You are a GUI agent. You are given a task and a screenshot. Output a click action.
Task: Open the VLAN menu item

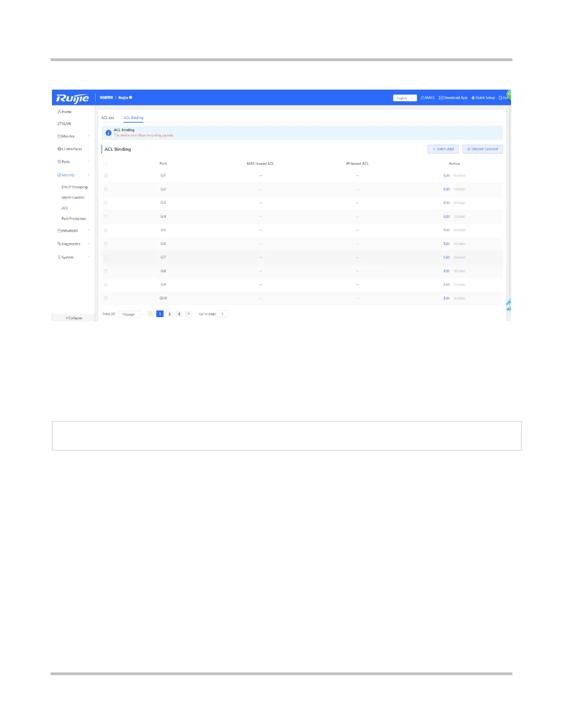pyautogui.click(x=64, y=124)
